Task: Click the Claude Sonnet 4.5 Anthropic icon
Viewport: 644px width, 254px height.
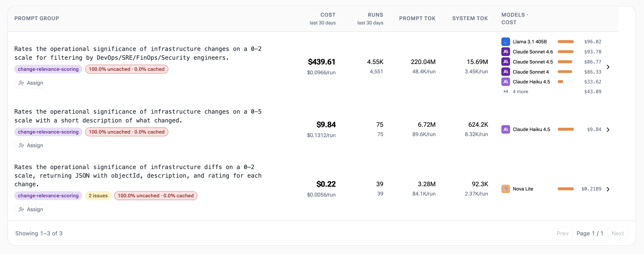Action: point(506,62)
